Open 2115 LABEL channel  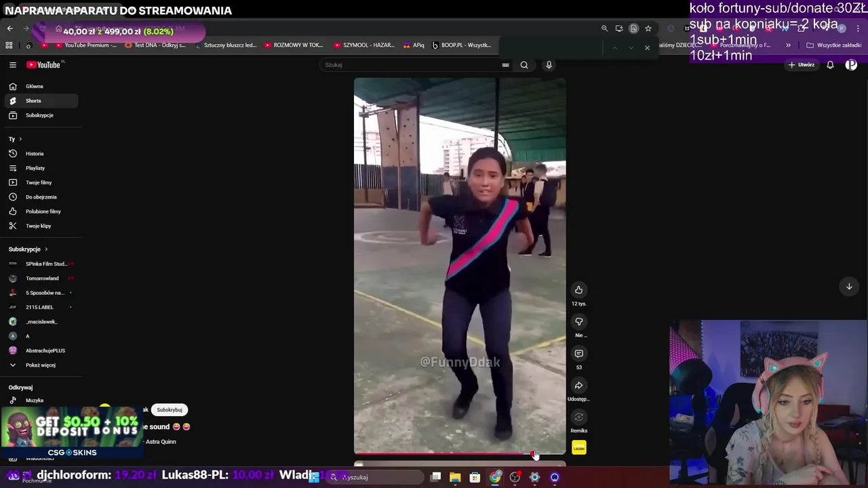click(41, 307)
